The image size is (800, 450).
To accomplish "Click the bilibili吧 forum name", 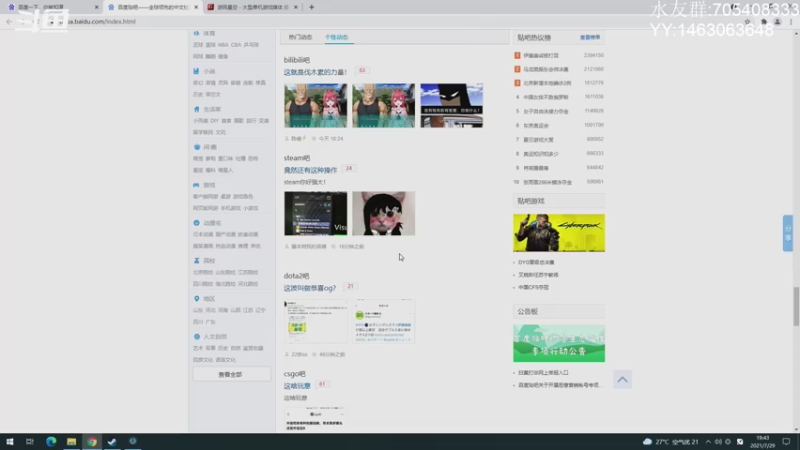I will (296, 60).
